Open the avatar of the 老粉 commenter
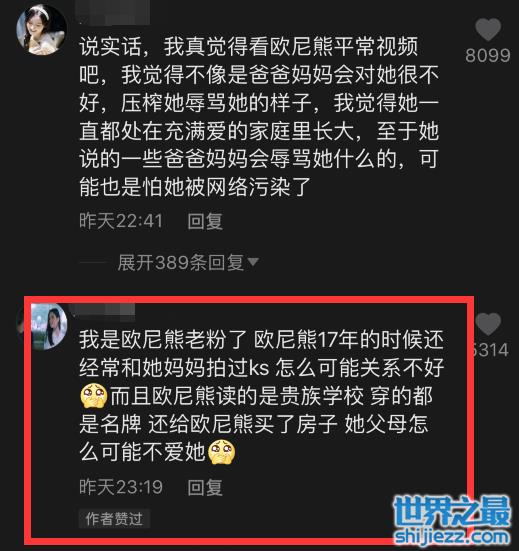This screenshot has width=519, height=551. click(x=48, y=326)
